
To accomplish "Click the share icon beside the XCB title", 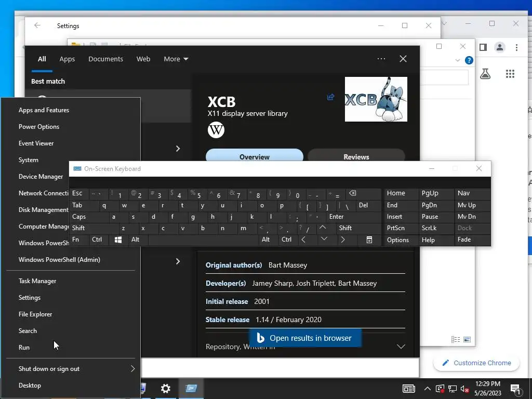I will click(x=330, y=97).
